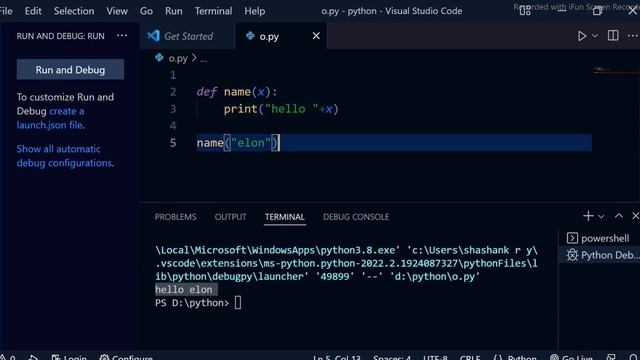Open the terminal launch profile dropdown chevron
Screen dimensions: 640x360
click(601, 216)
